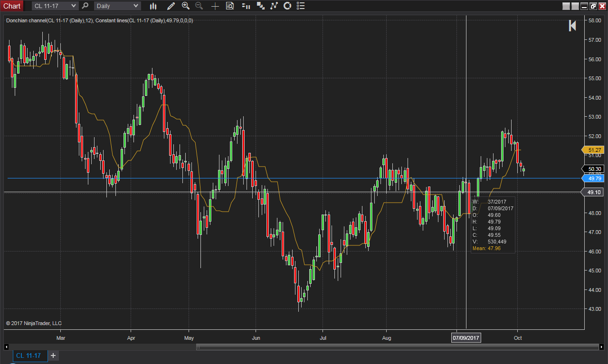The image size is (608, 364).
Task: Open the chart properties list icon
Action: tap(300, 6)
